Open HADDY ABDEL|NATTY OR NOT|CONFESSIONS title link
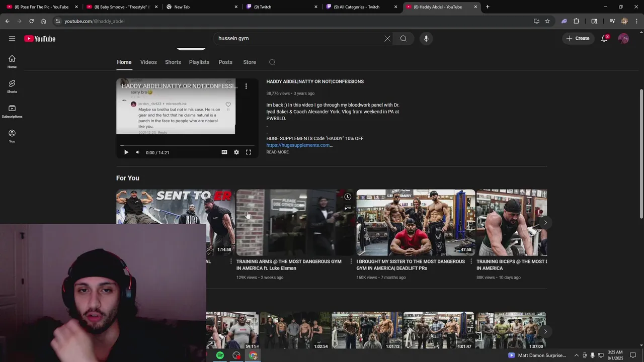Screen dimensions: 644x362 (315, 81)
